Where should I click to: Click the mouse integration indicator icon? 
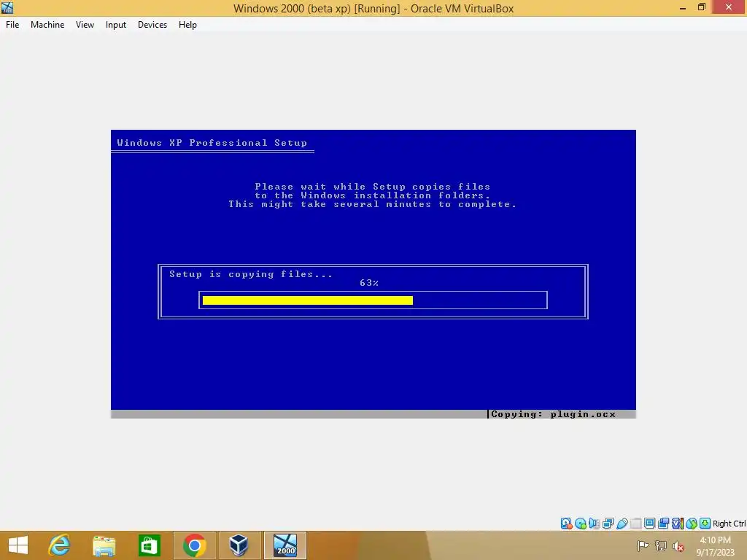[x=692, y=524]
